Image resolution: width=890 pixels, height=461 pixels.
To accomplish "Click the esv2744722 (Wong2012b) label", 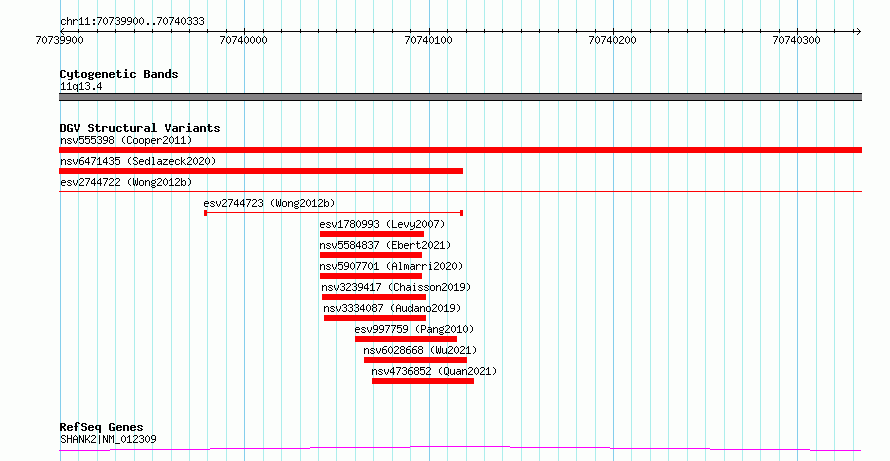I will pos(126,182).
